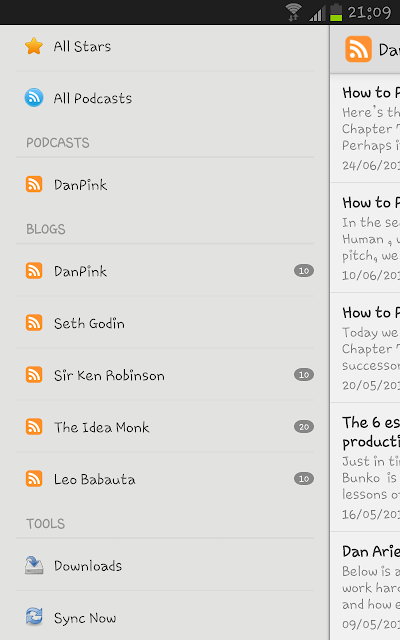This screenshot has width=400, height=640.
Task: Tap the clock showing 21:09
Action: click(x=369, y=13)
